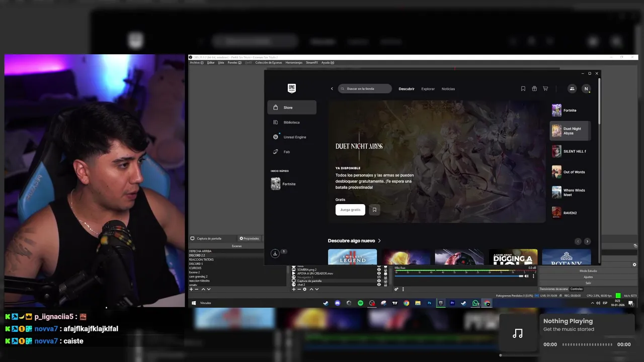644x362 pixels.
Task: Remove selected scene in OBS Escenas panel
Action: (197, 289)
